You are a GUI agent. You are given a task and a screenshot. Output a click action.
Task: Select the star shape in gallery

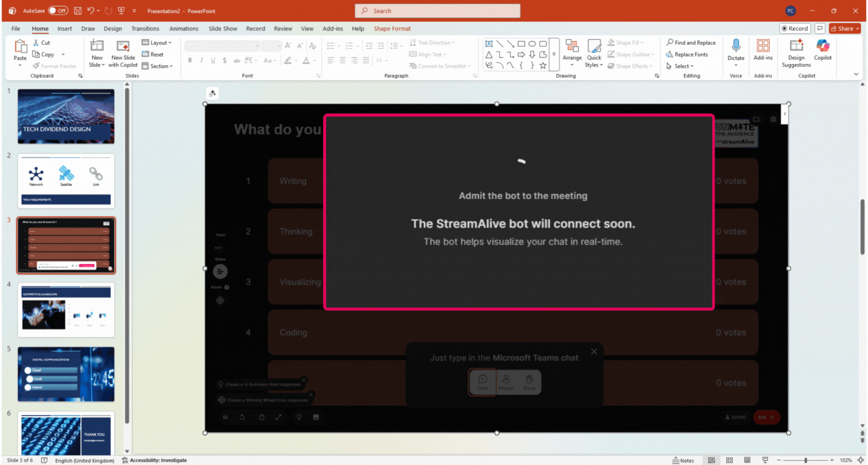(x=543, y=65)
